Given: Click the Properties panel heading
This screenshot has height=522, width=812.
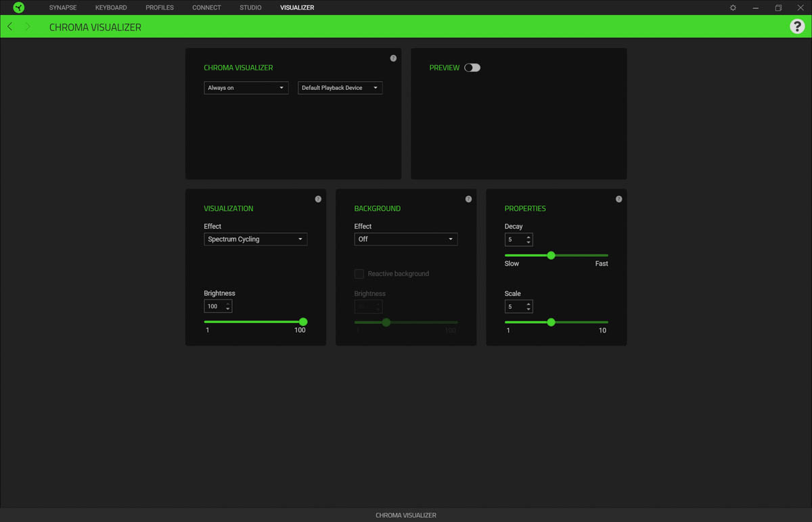Looking at the screenshot, I should [525, 208].
